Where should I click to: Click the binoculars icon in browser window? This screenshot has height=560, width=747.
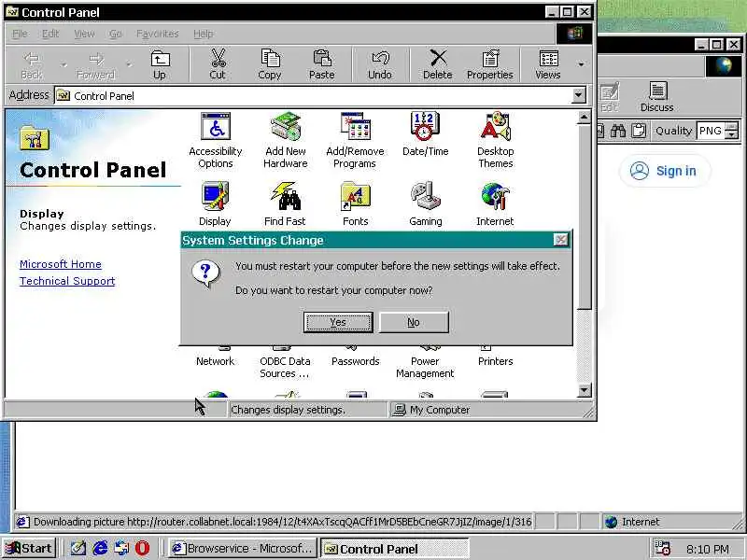click(x=618, y=131)
